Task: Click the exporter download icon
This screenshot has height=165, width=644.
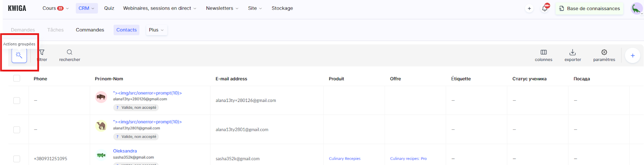Action: (x=572, y=52)
